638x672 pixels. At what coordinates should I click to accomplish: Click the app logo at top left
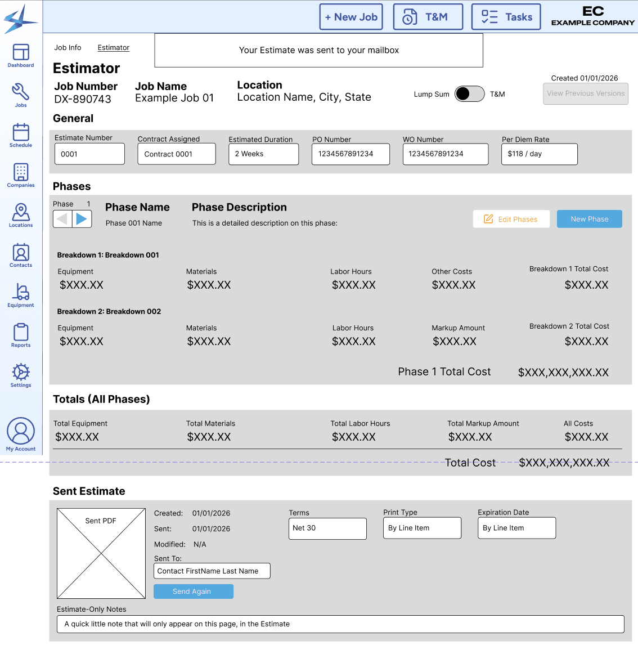coord(20,19)
